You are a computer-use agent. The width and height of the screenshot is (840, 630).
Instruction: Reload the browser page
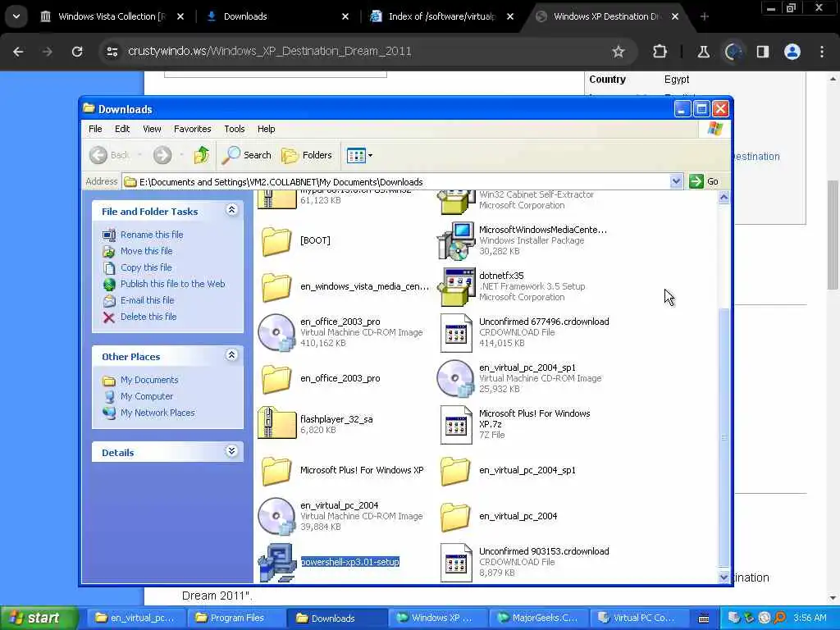pyautogui.click(x=77, y=52)
